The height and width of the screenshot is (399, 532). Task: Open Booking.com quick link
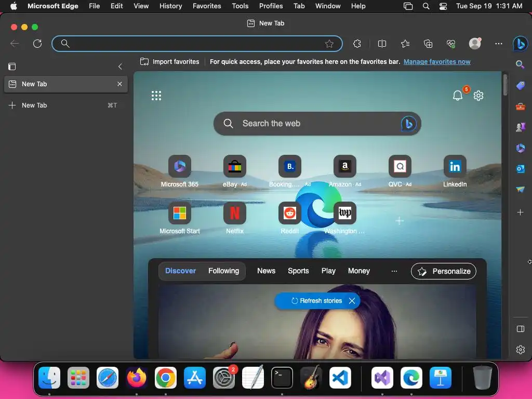pyautogui.click(x=290, y=171)
